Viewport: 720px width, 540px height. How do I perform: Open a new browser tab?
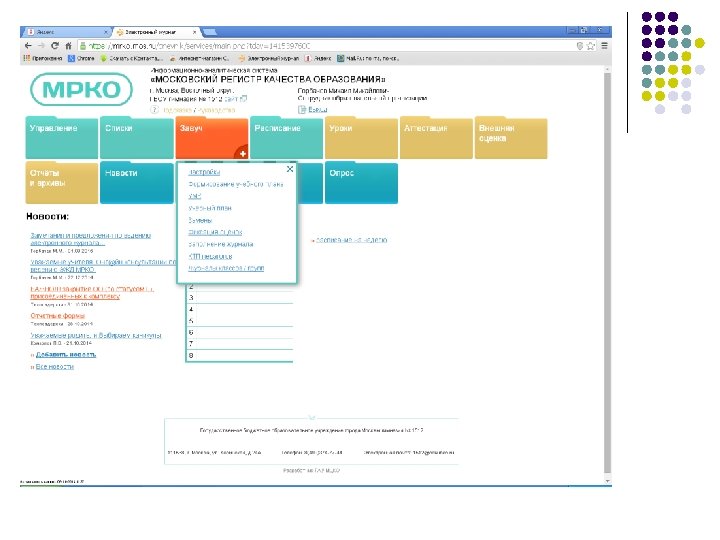(x=209, y=32)
